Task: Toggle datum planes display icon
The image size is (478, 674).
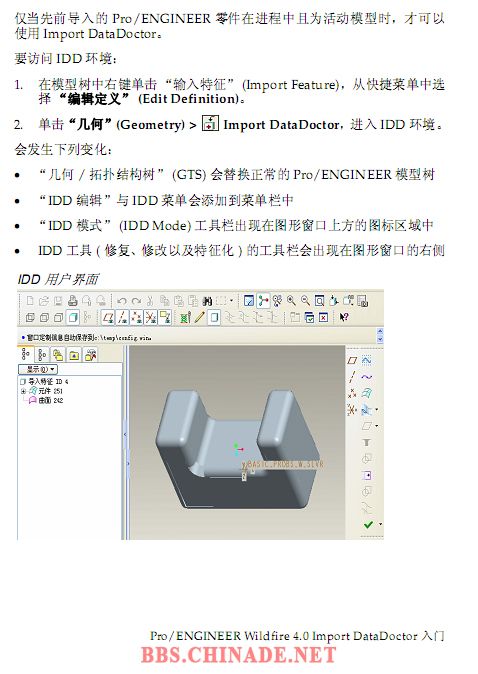Action: pyautogui.click(x=108, y=317)
